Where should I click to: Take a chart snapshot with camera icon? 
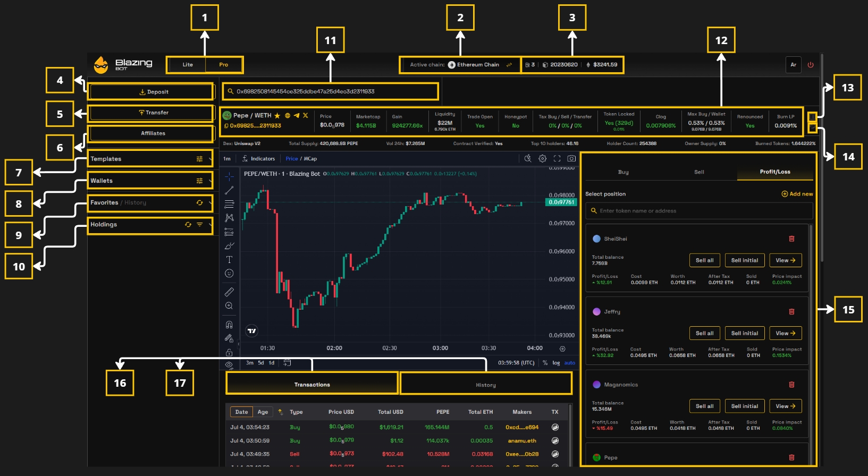571,158
